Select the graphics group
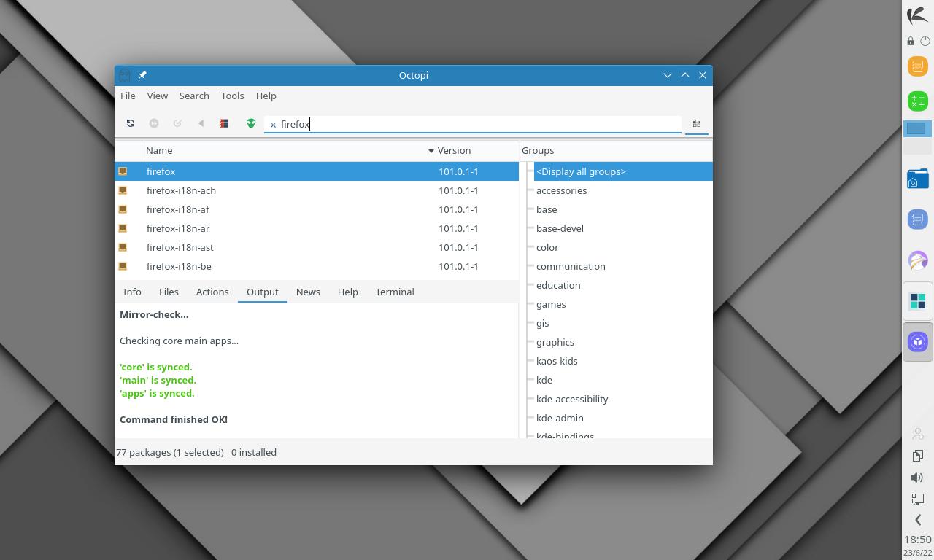 pos(555,342)
